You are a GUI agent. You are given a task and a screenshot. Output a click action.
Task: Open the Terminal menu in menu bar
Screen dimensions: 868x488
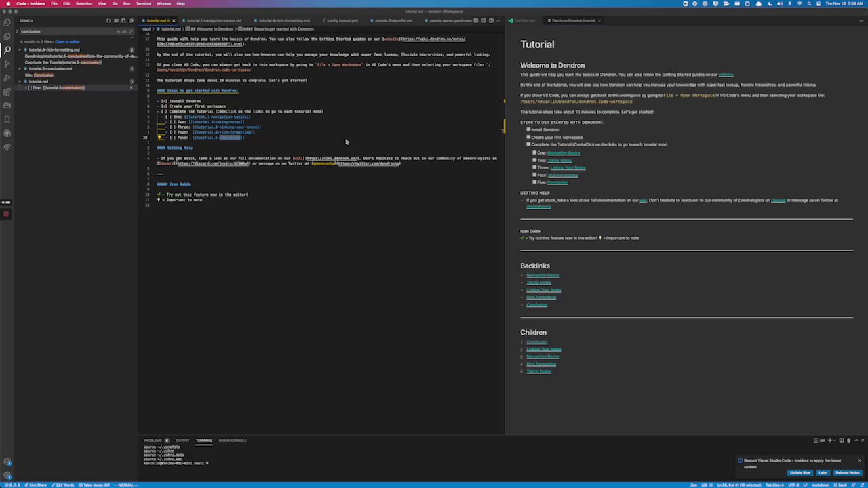tap(143, 3)
